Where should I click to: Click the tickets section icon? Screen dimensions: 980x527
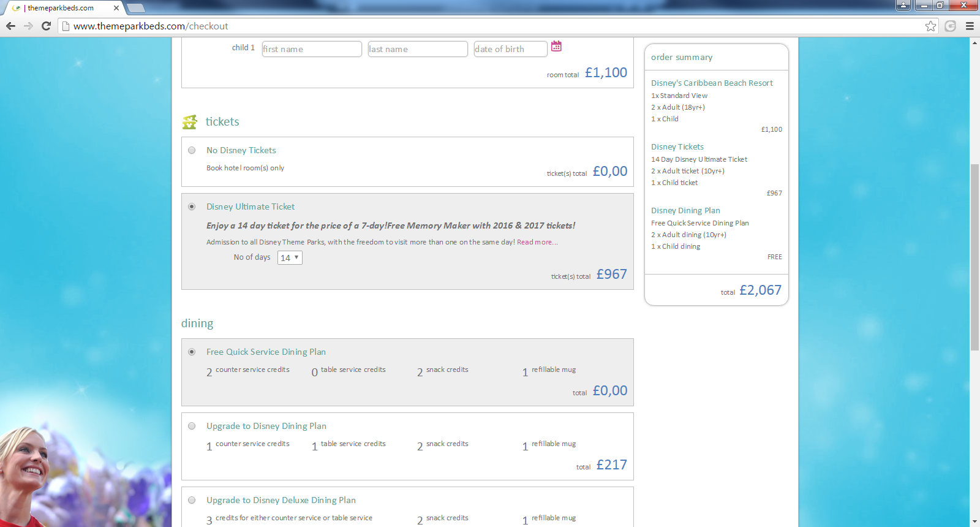190,122
